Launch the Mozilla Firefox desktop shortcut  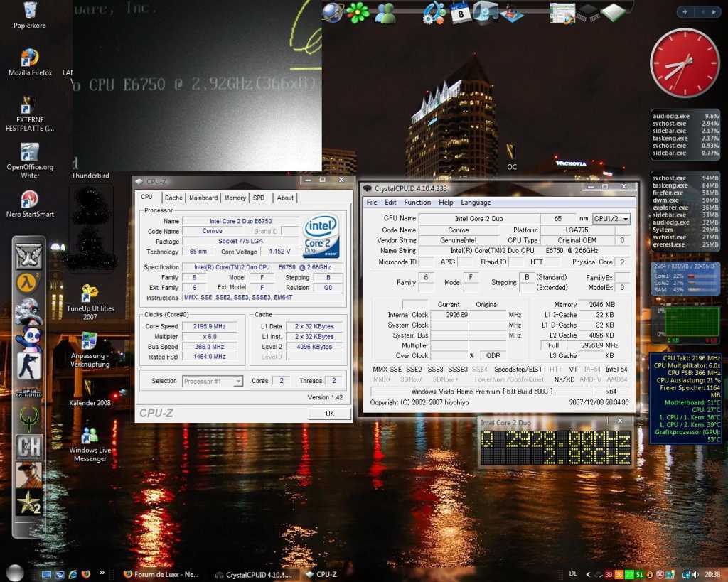tap(30, 63)
